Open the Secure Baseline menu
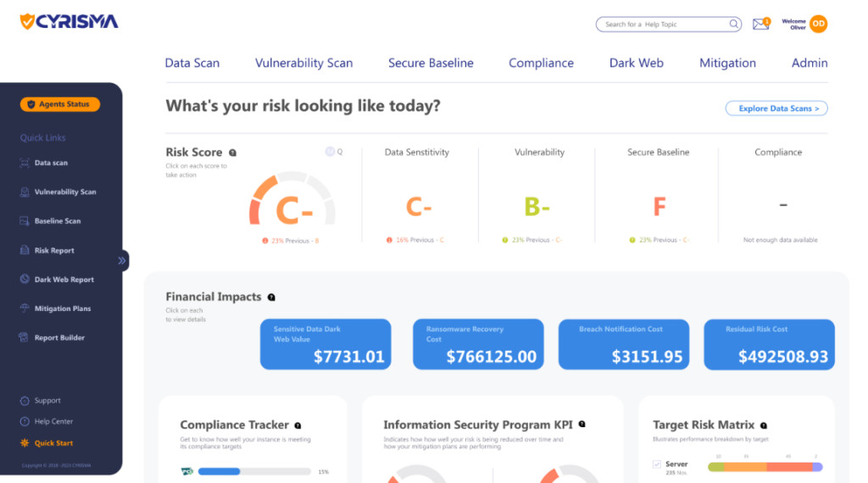 (x=431, y=63)
